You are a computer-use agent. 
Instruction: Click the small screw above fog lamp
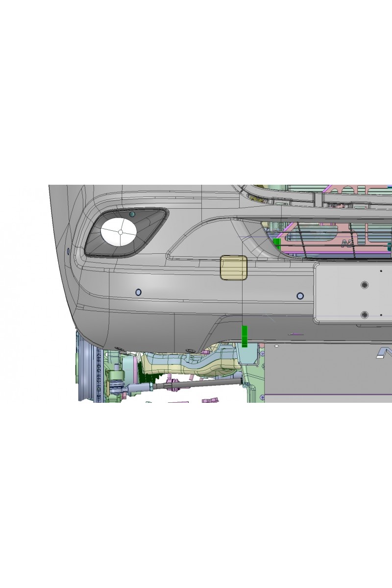[x=132, y=214]
